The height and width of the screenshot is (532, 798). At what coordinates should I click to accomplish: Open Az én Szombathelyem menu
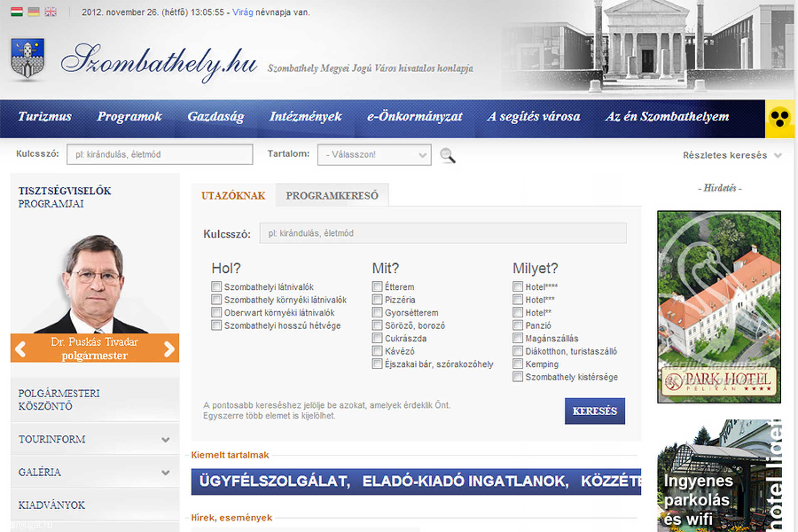click(x=667, y=116)
